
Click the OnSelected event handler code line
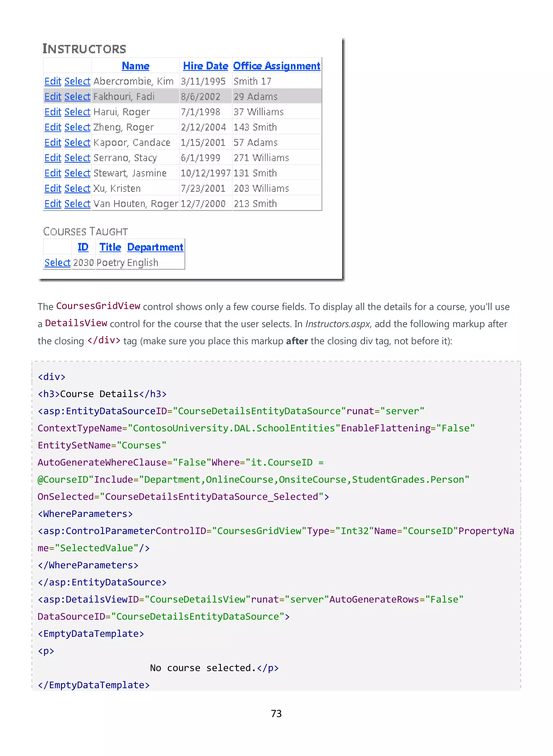[x=183, y=497]
